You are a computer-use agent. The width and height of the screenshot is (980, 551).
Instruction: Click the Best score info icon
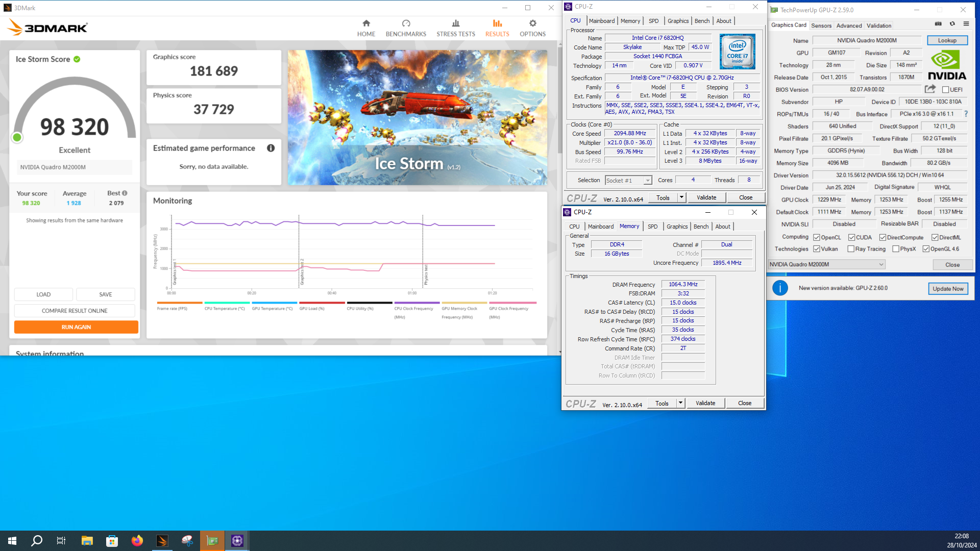click(125, 193)
